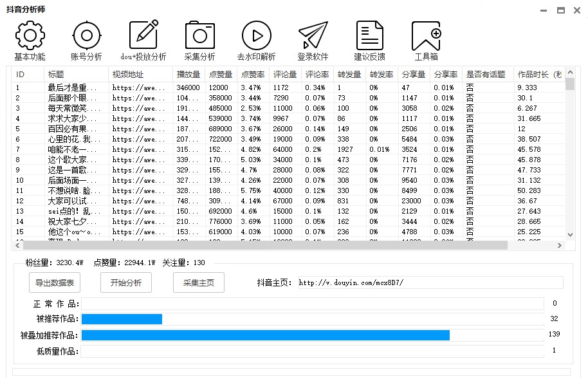Screen dimensions: 588x379
Task: Select row titled 不想说啥.脸...
Action: click(288, 190)
